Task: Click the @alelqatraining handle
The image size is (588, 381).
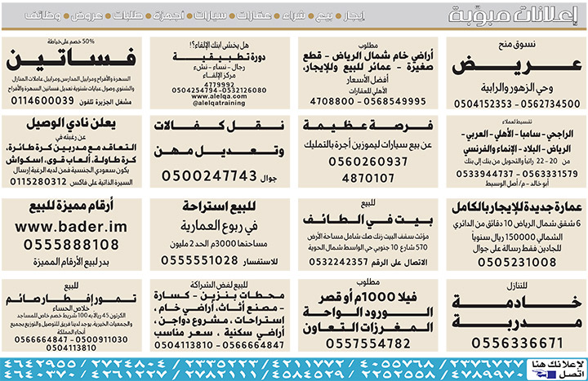Action: (x=220, y=103)
